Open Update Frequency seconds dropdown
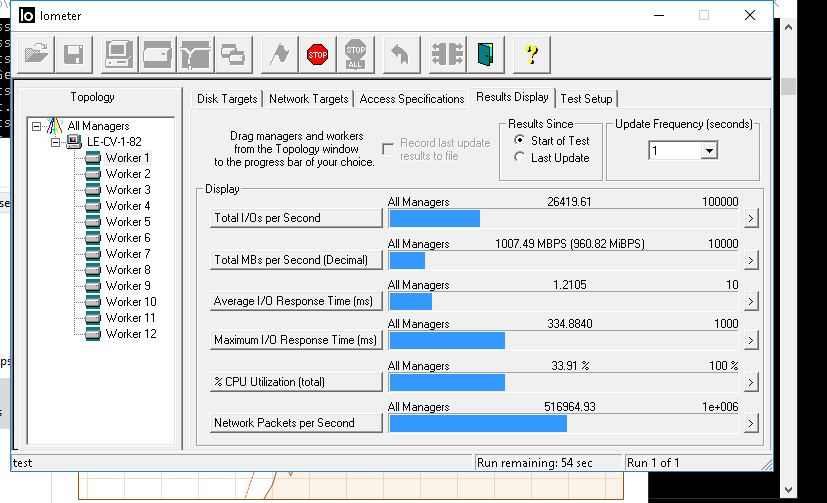Viewport: 827px width, 503px height. [x=709, y=151]
